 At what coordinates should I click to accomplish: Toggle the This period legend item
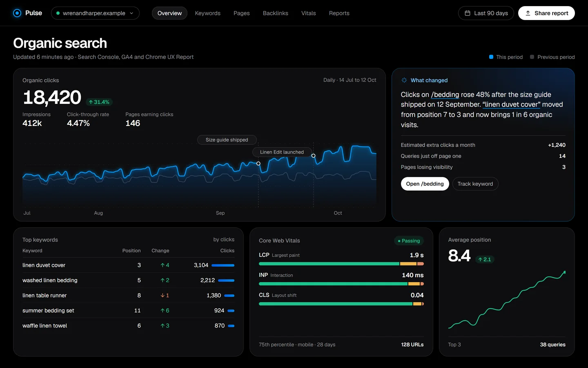[x=506, y=57]
